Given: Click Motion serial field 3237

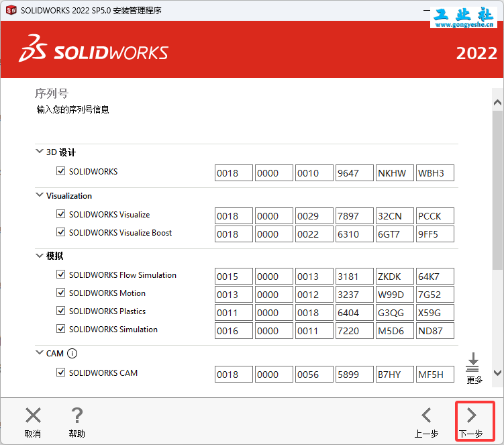Looking at the screenshot, I should tap(354, 294).
